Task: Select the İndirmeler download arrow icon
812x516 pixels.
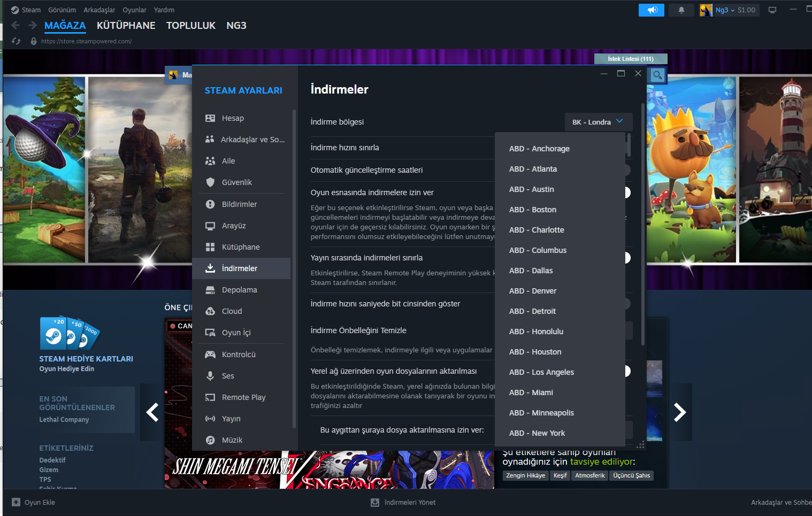Action: [x=210, y=268]
